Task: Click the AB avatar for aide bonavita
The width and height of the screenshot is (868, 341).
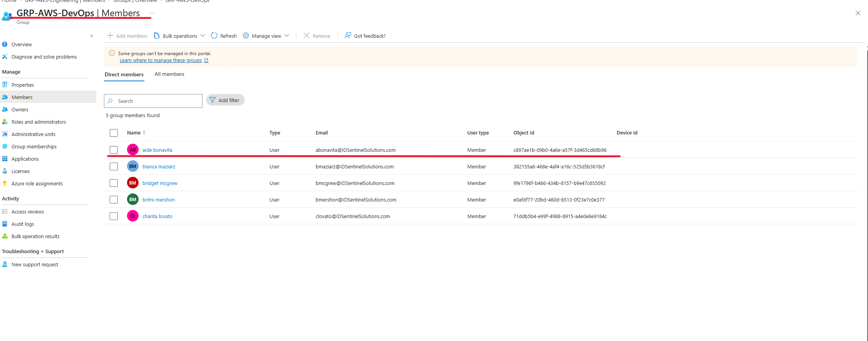Action: (x=133, y=150)
